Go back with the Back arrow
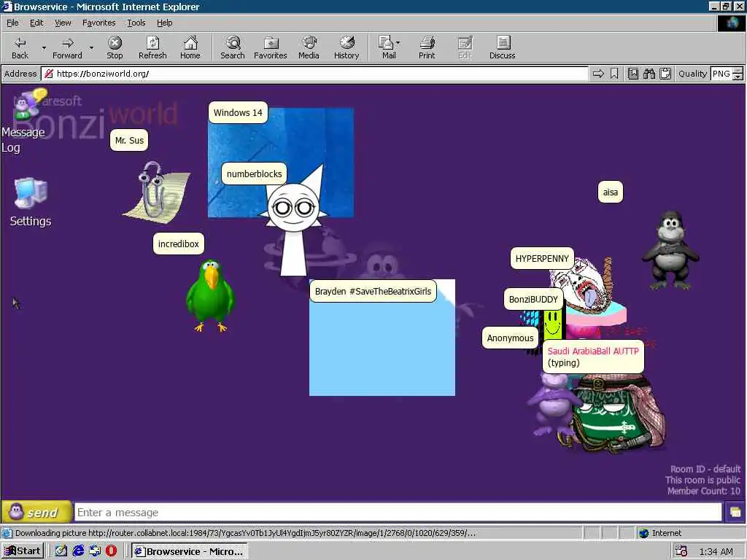The height and width of the screenshot is (560, 747). tap(20, 47)
